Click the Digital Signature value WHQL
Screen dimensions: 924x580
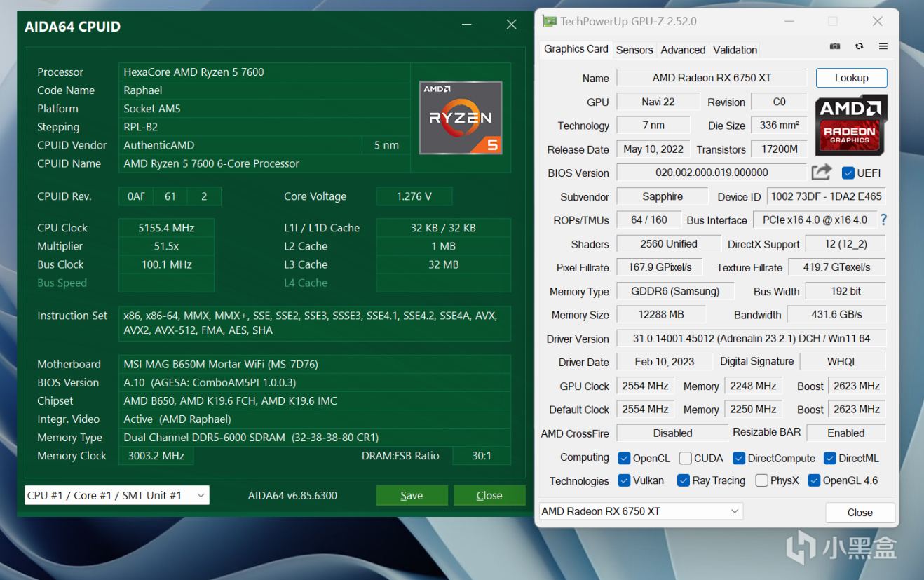coord(842,362)
